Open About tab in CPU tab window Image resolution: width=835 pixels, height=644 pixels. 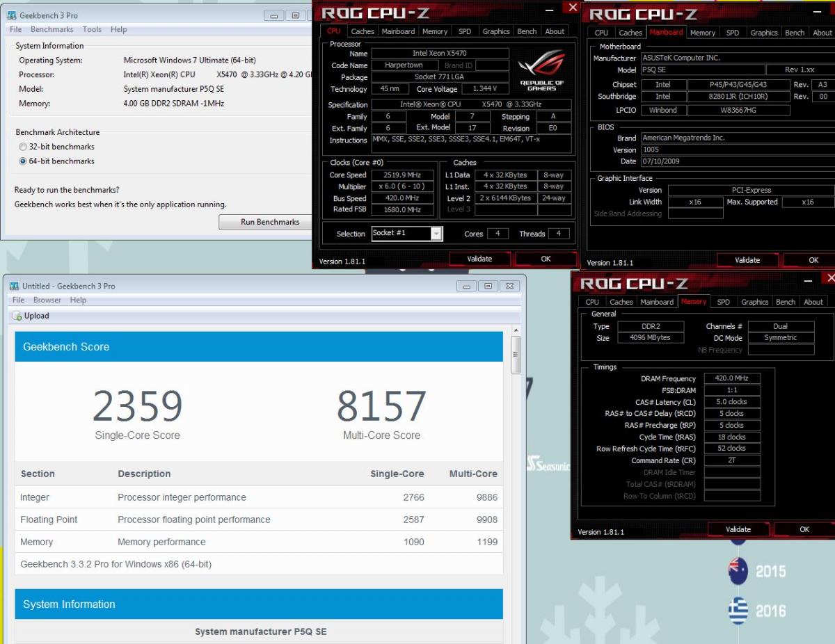(555, 31)
